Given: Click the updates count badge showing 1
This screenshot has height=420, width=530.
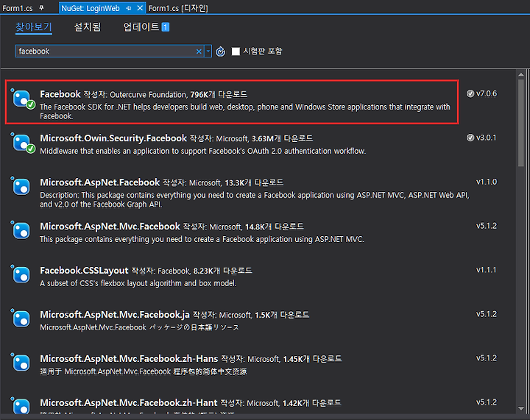Looking at the screenshot, I should (x=166, y=26).
